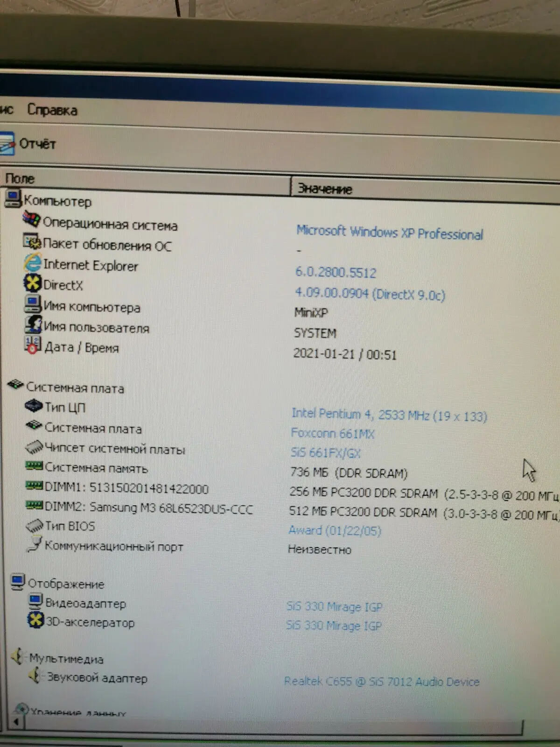Screen dimensions: 560x747
Task: Click the Чипсет системной платы icon
Action: (35, 447)
